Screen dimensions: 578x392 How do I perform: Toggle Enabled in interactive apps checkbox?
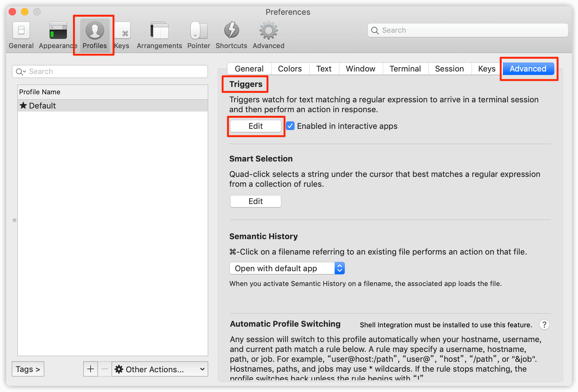coord(290,126)
